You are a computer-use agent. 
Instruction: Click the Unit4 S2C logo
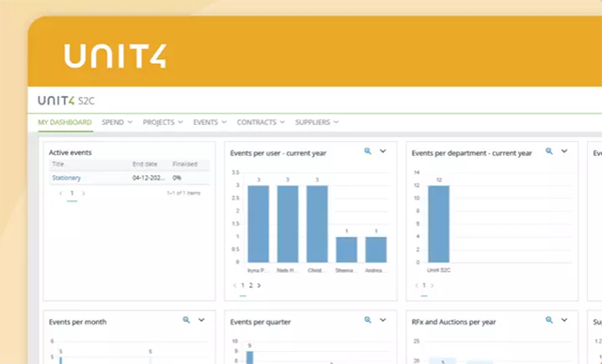(x=66, y=101)
